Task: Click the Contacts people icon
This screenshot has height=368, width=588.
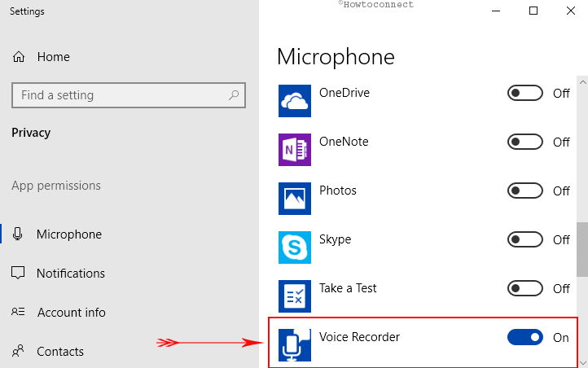Action: (x=18, y=351)
